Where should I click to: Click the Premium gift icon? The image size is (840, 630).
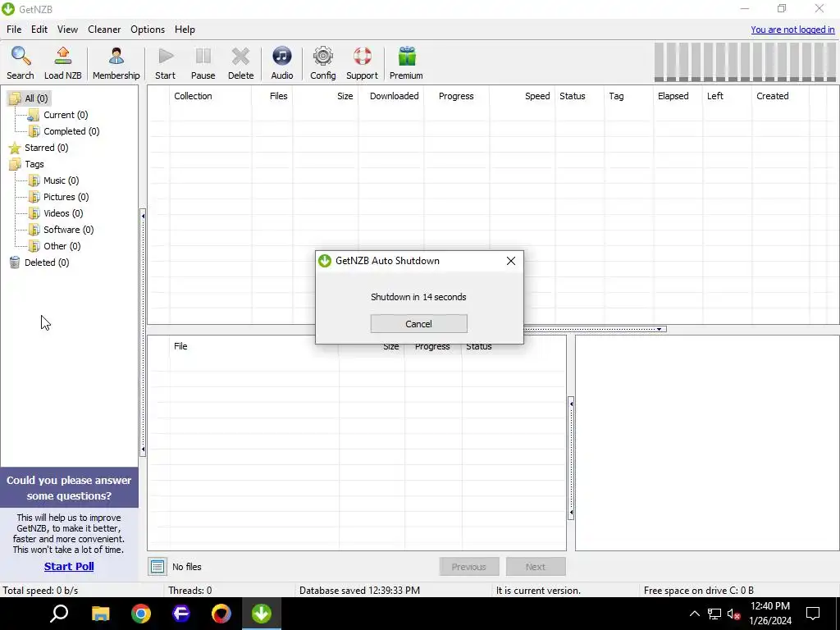pos(406,63)
